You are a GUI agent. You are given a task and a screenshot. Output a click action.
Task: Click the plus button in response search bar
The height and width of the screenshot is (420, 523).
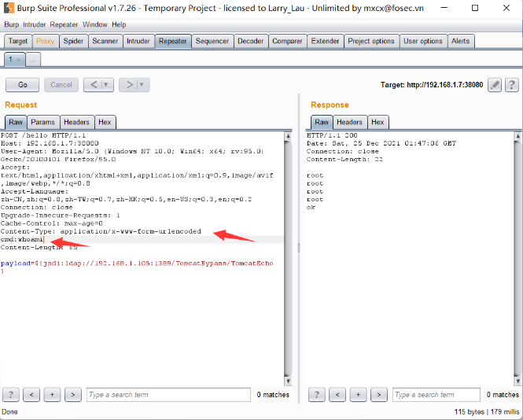point(358,395)
